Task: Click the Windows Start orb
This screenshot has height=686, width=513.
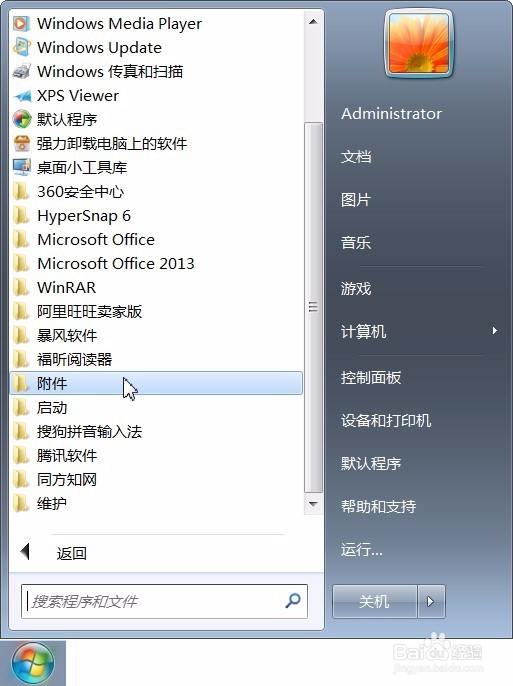Action: 33,664
